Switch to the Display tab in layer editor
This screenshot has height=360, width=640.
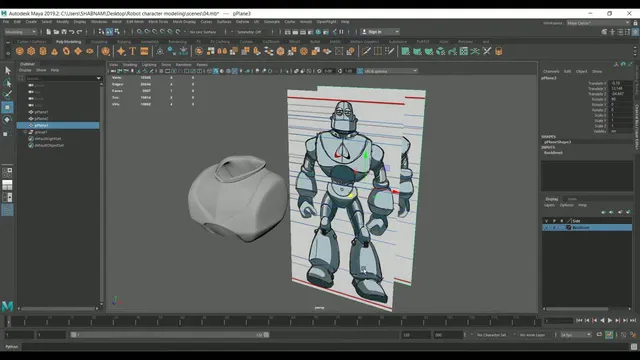coord(551,199)
